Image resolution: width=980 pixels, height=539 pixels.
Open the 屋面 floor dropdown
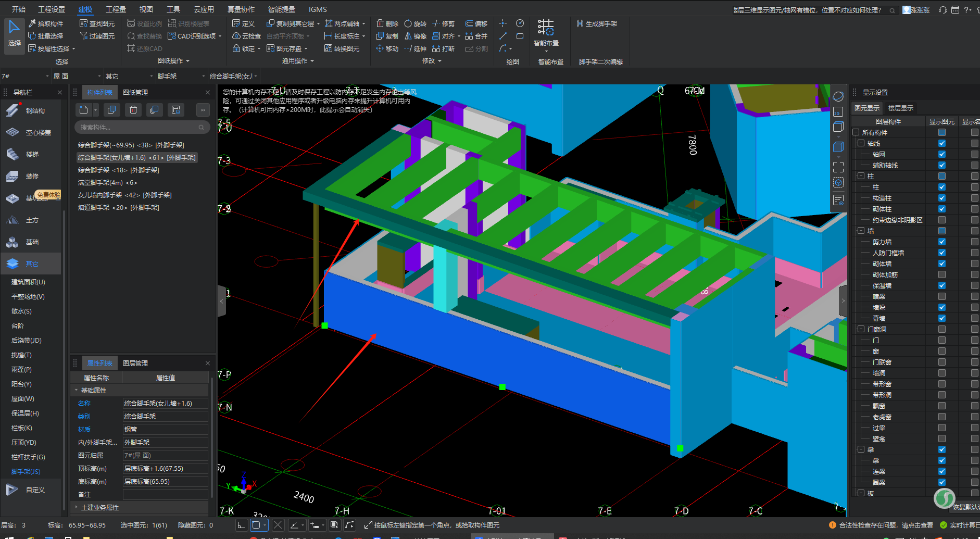click(x=77, y=76)
